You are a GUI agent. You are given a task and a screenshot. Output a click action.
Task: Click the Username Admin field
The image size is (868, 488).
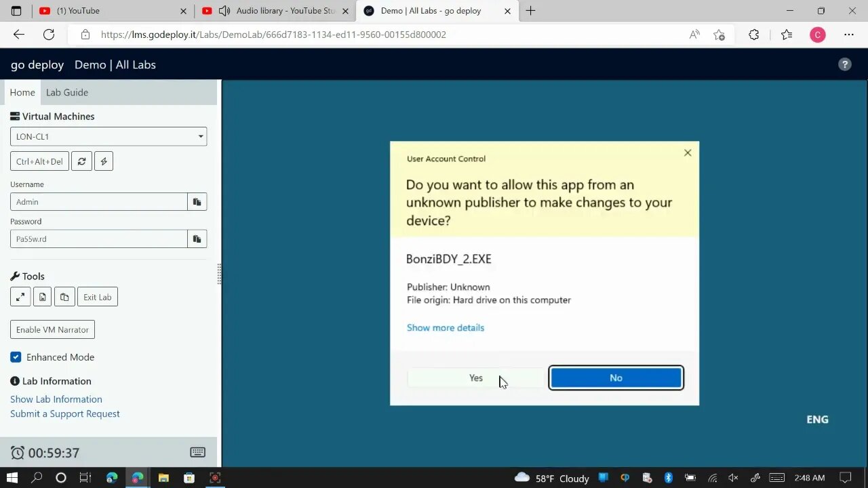click(x=99, y=202)
